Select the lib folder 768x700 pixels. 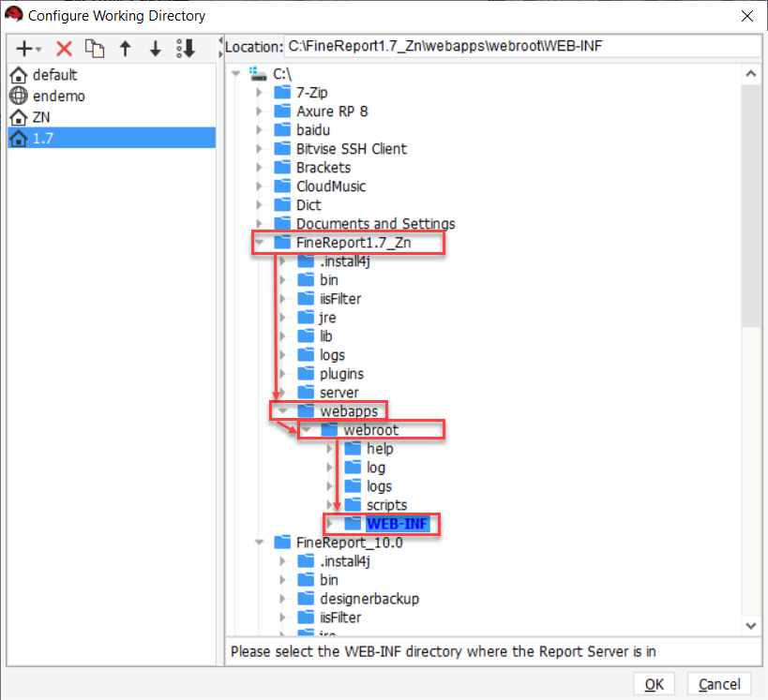pyautogui.click(x=325, y=336)
